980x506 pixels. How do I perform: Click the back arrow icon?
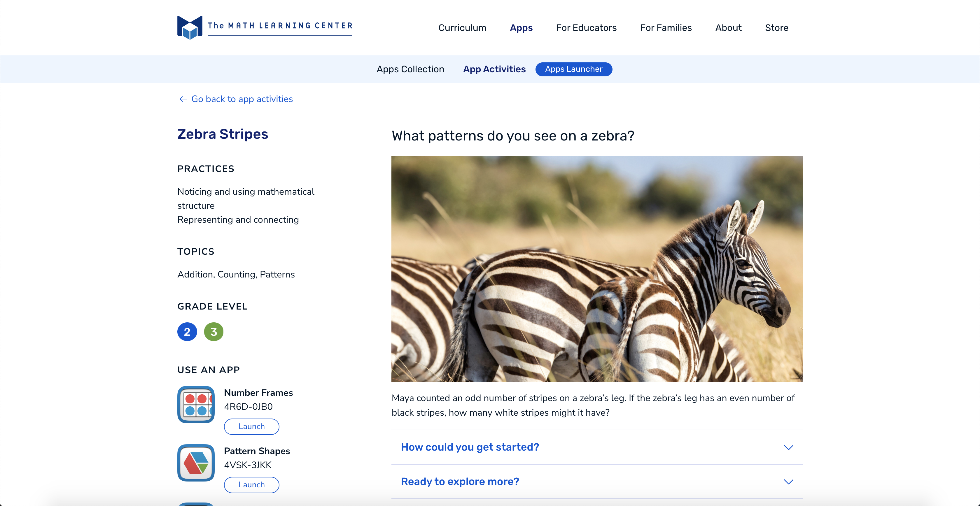point(183,99)
